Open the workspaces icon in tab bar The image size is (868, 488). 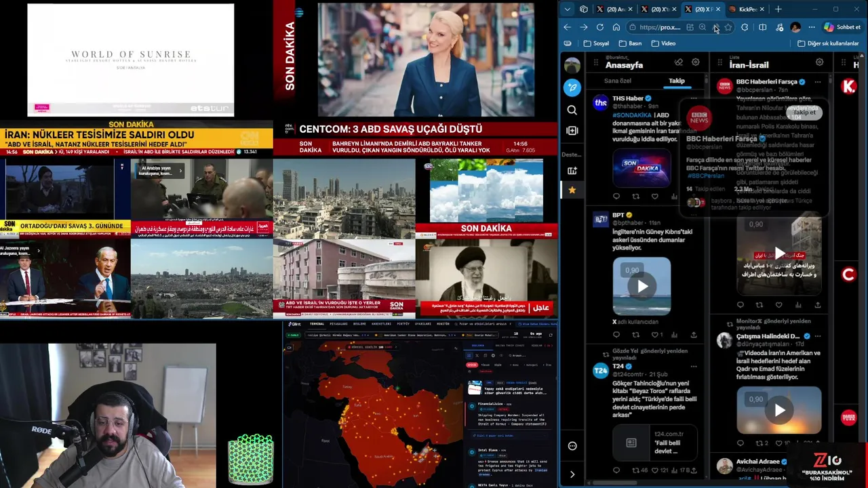click(584, 9)
